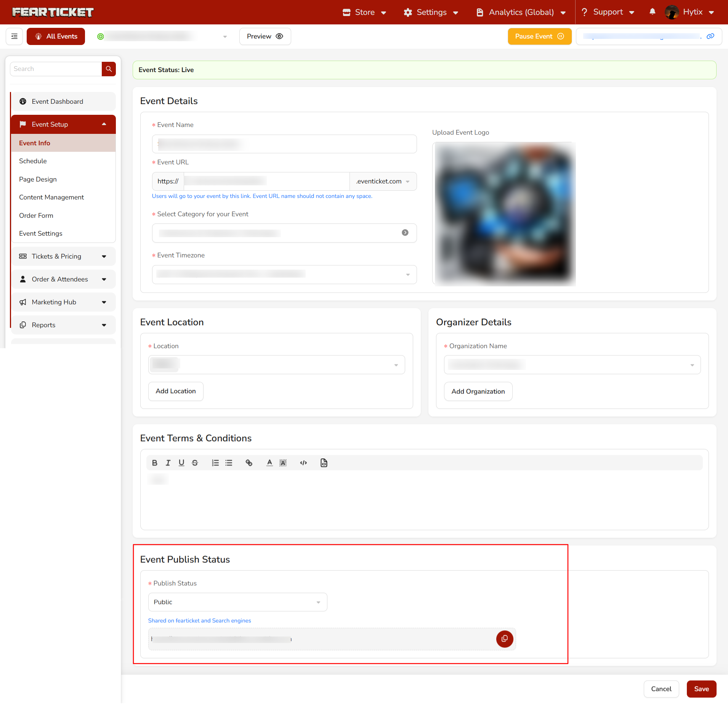Expand Tickets & Pricing menu

point(63,256)
